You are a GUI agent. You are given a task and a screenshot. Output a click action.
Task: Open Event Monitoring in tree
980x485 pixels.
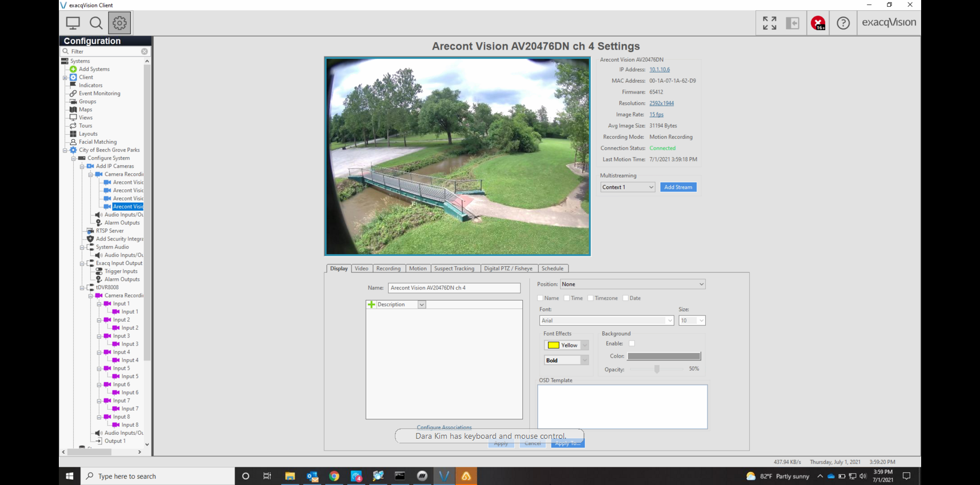click(x=99, y=93)
